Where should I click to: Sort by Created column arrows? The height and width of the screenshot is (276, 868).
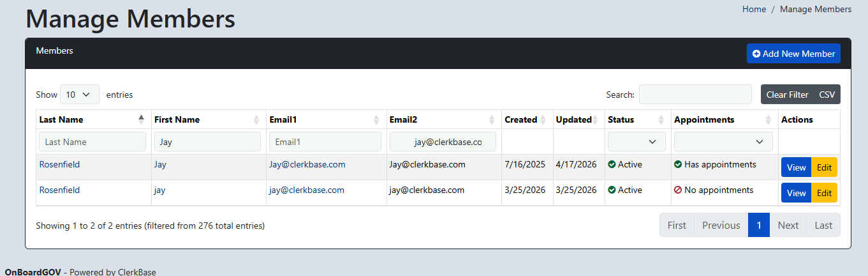point(543,119)
